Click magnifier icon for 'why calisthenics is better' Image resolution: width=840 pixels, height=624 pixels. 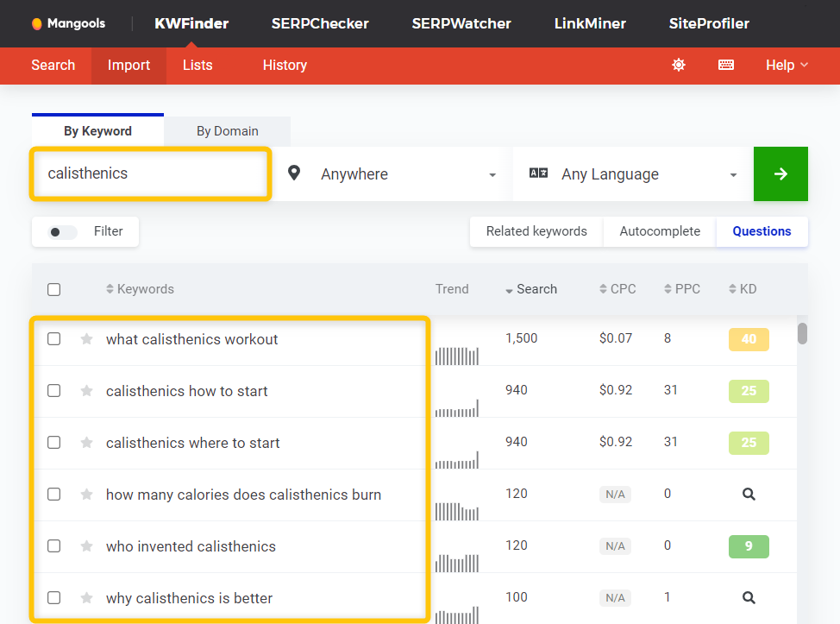749,598
